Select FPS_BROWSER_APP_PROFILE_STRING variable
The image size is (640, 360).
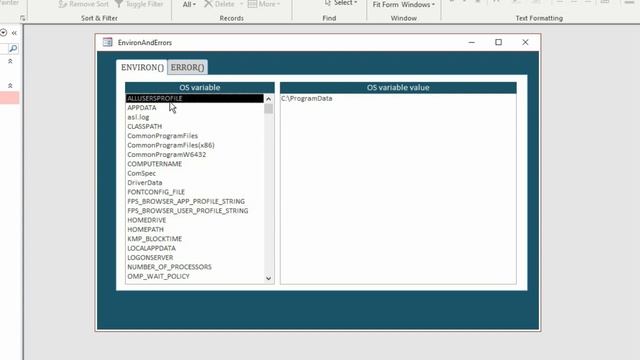[x=195, y=201]
